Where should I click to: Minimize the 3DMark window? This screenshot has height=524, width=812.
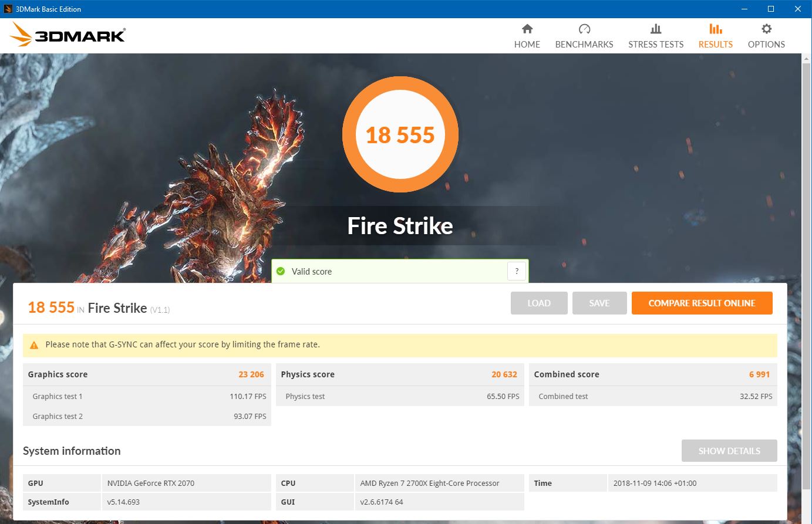point(744,9)
